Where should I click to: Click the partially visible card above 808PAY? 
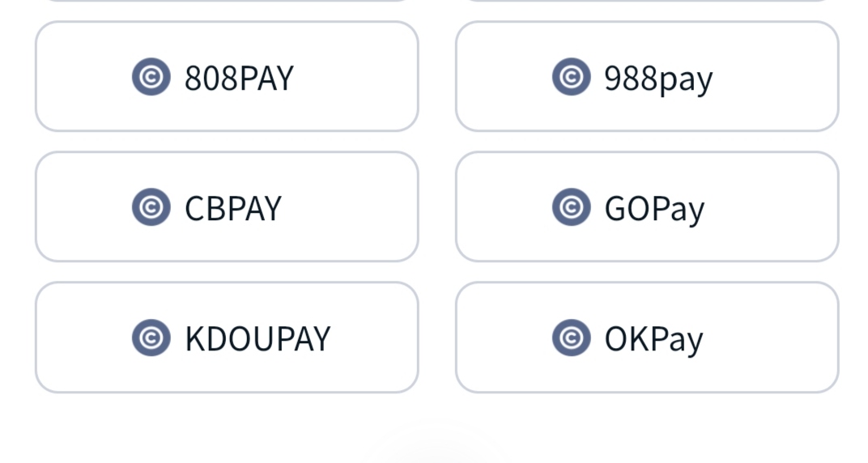[x=227, y=1]
